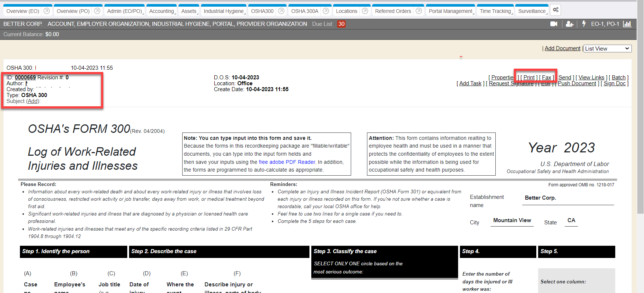The image size is (644, 293).
Task: Click the gears settings tab icon
Action: (x=555, y=10)
